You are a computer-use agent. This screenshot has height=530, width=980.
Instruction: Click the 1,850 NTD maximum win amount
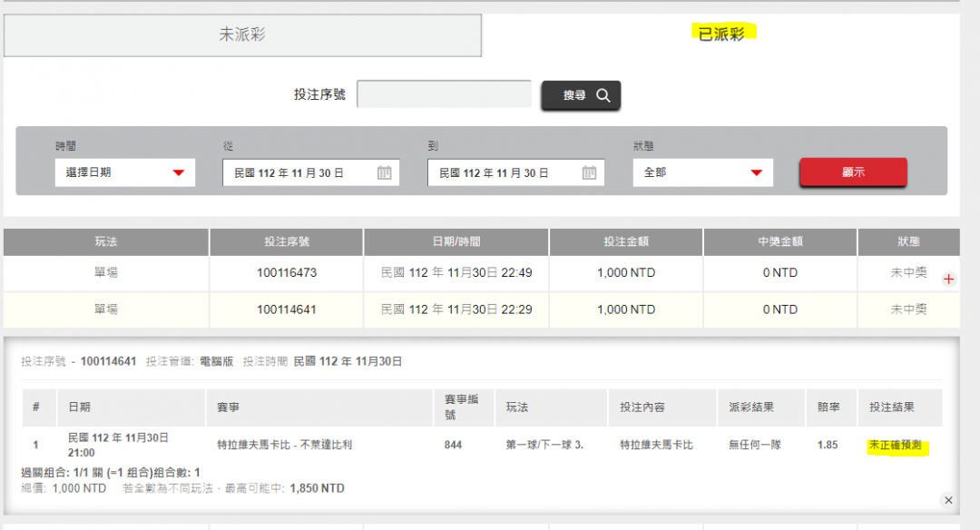(317, 489)
